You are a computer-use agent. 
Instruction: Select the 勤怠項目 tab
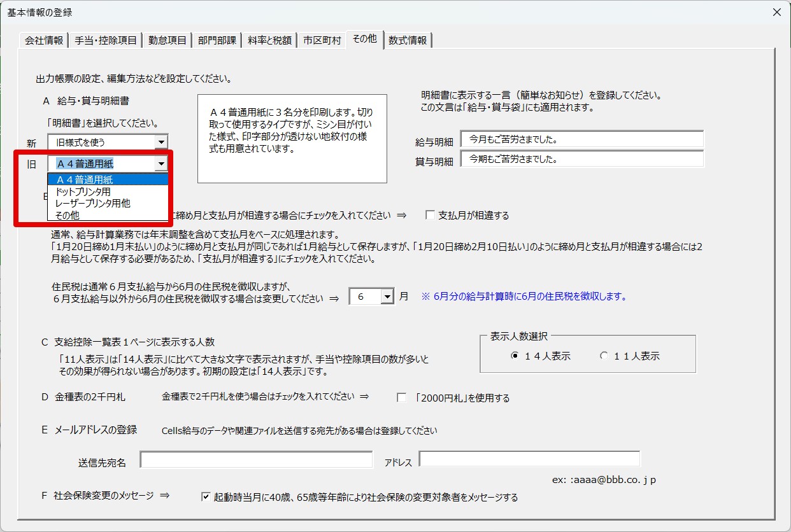click(x=167, y=40)
